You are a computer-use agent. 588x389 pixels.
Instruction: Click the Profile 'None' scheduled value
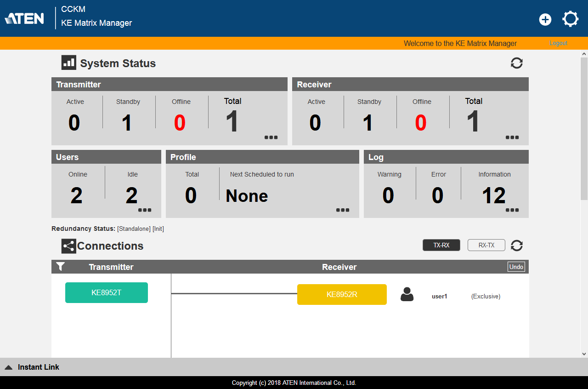247,196
